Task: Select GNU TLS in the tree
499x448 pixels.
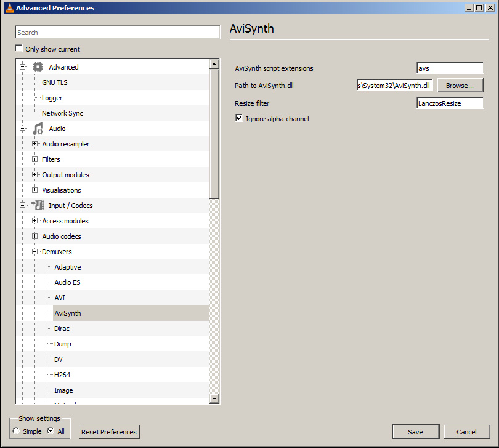Action: [x=55, y=82]
